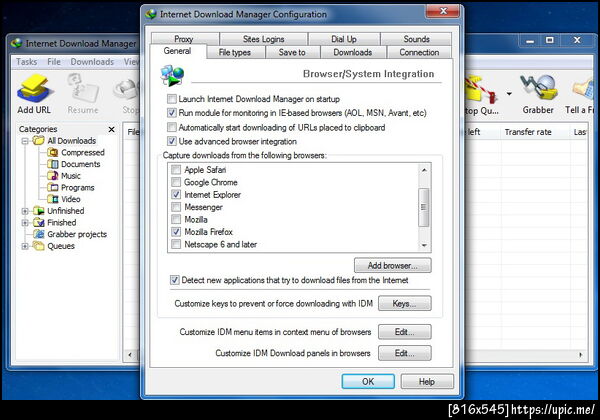The height and width of the screenshot is (420, 600).
Task: Check the Apple Safari browser checkbox
Action: click(x=176, y=169)
